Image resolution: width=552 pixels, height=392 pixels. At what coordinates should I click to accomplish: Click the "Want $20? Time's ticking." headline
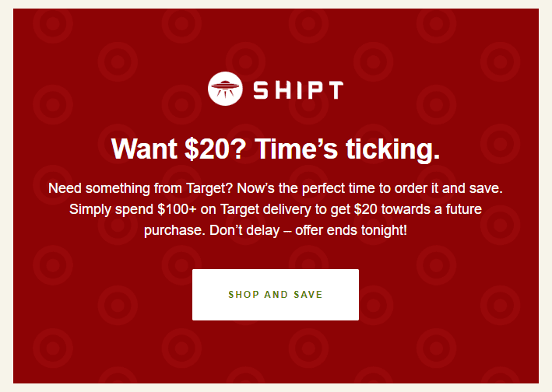[276, 149]
